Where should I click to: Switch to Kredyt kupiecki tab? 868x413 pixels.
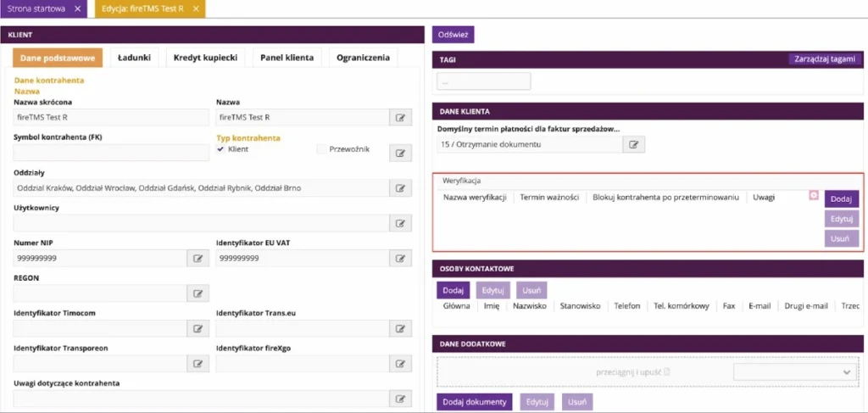click(x=205, y=58)
